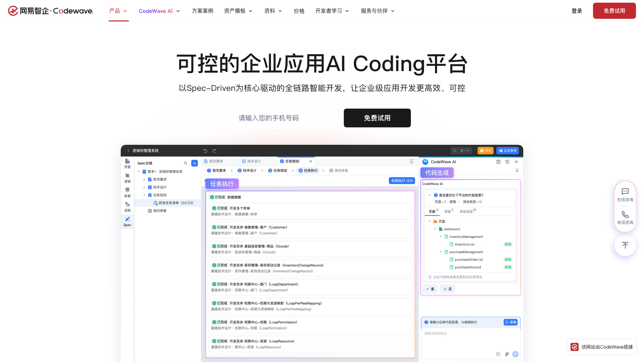Image resolution: width=644 pixels, height=362 pixels.
Task: Select the 数据 sidebar icon
Action: [x=127, y=192]
